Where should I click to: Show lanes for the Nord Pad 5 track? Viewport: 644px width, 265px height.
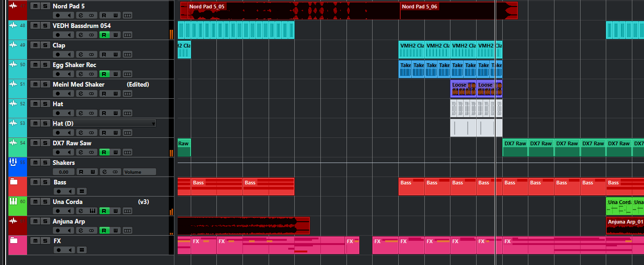tap(127, 15)
